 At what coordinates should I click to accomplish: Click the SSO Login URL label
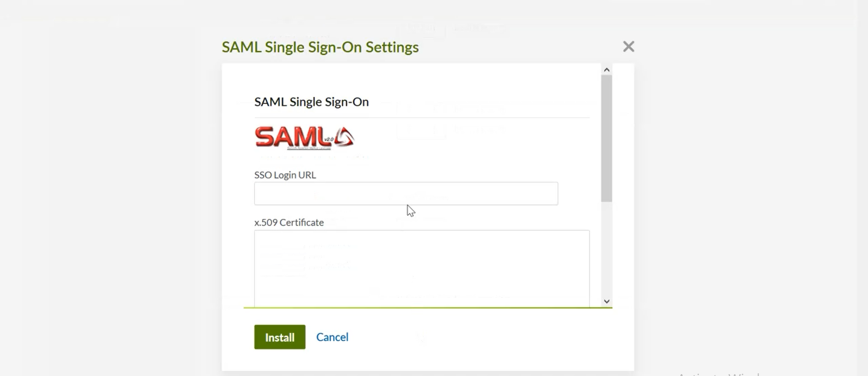tap(285, 175)
